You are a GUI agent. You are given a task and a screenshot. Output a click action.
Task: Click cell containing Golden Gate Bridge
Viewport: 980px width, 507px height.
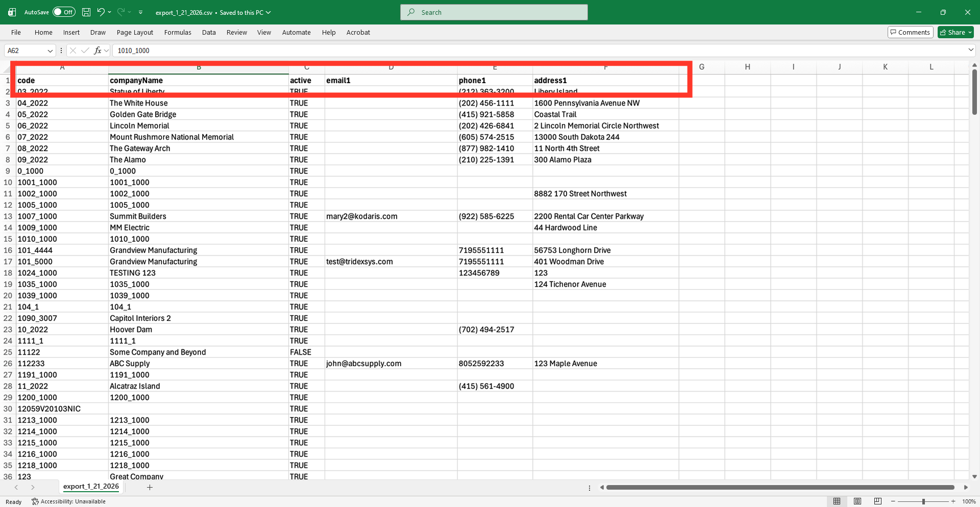(x=198, y=114)
